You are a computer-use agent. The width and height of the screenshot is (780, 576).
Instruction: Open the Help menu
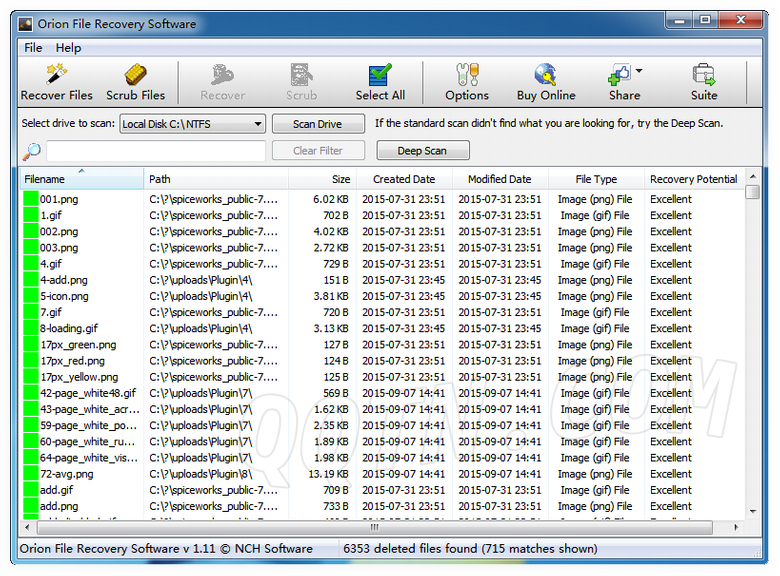68,48
